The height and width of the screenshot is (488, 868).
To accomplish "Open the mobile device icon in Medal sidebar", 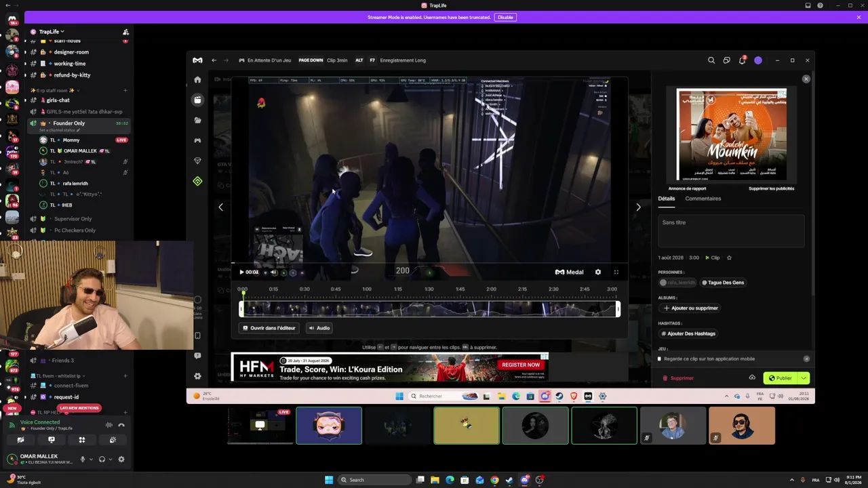I will click(x=197, y=335).
